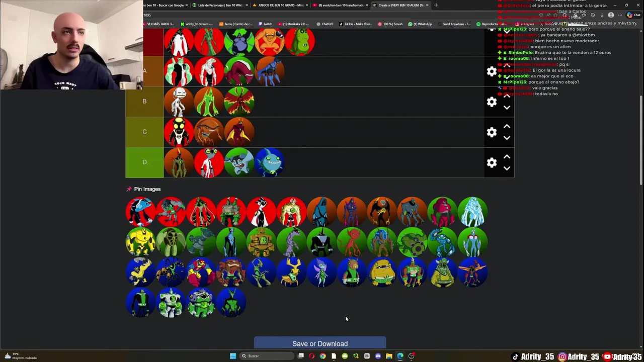Pick the light-blue red-headed alien on green
This screenshot has width=644, height=362.
[x=472, y=242]
